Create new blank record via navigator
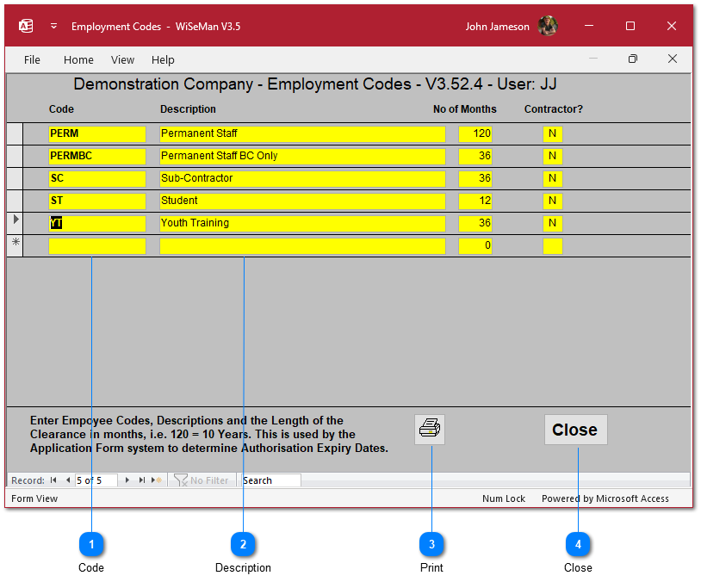The height and width of the screenshot is (588, 701). pos(157,480)
